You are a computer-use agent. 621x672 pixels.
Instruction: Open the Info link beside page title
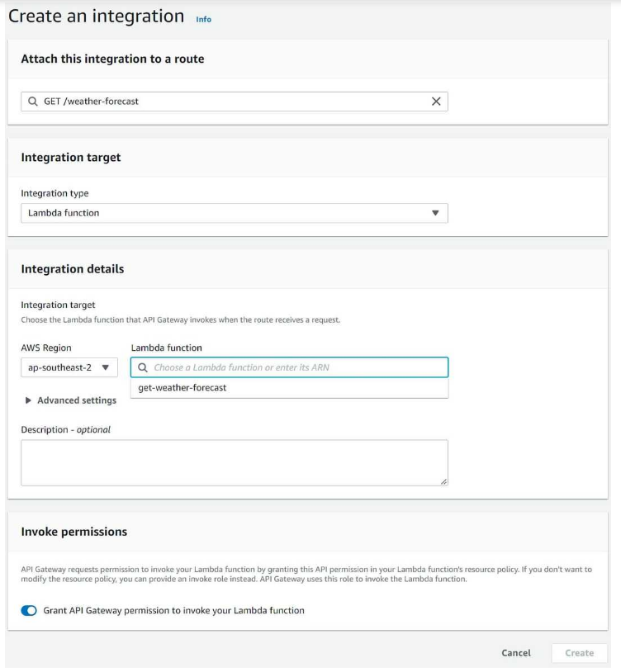(x=204, y=19)
